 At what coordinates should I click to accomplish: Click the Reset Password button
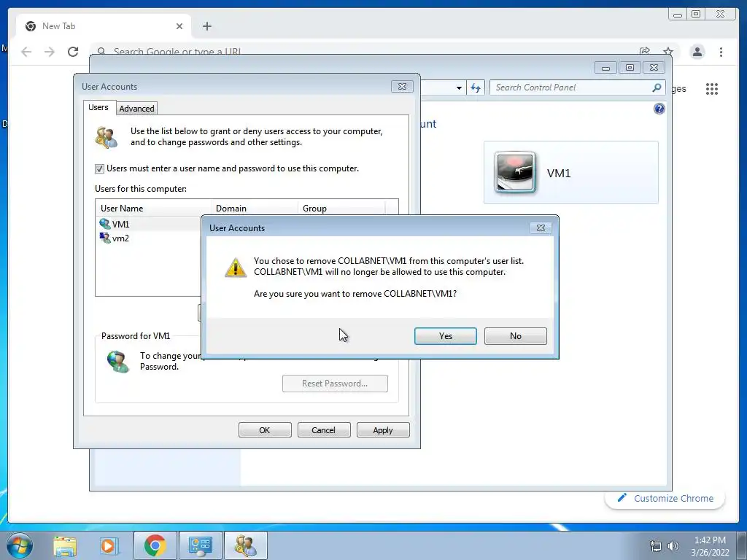pyautogui.click(x=335, y=384)
